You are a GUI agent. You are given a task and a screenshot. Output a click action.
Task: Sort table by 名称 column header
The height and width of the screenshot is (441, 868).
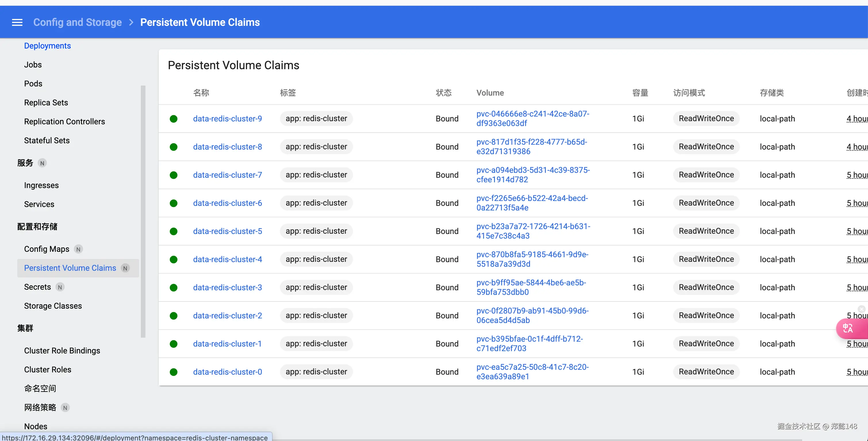tap(201, 93)
